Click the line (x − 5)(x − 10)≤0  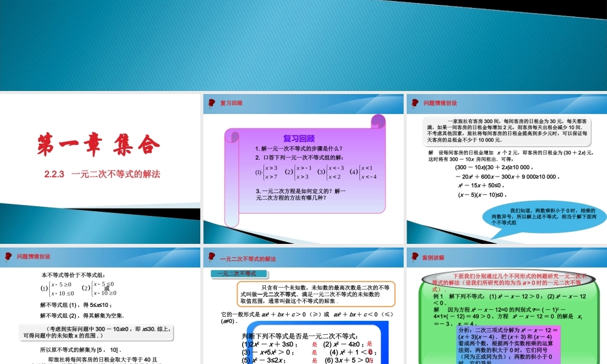pyautogui.click(x=483, y=195)
